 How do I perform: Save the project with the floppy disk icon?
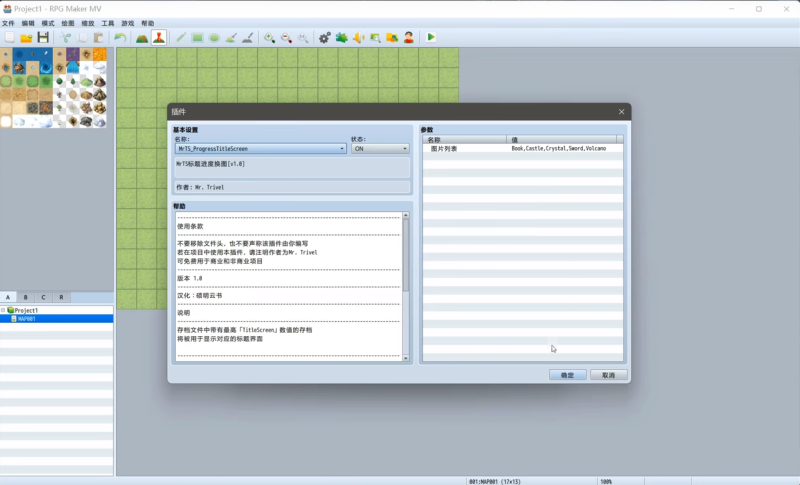(43, 37)
